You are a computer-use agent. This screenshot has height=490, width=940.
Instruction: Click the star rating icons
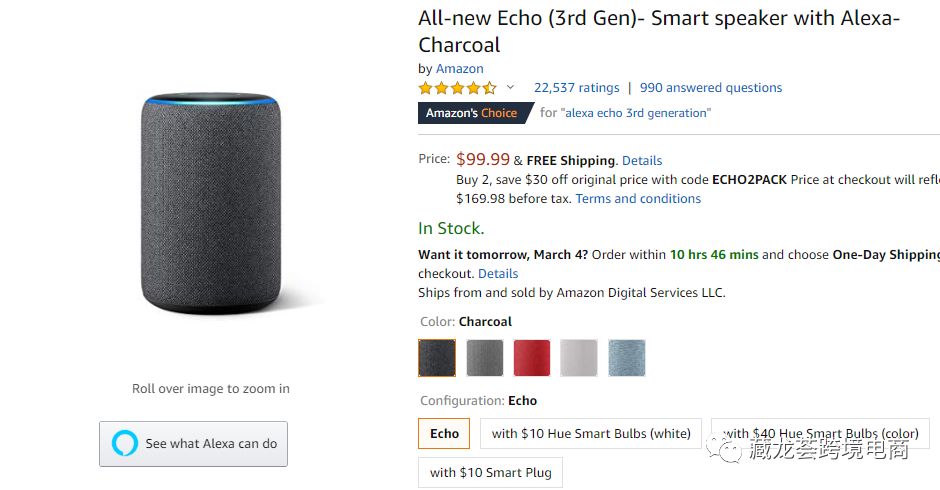click(457, 88)
